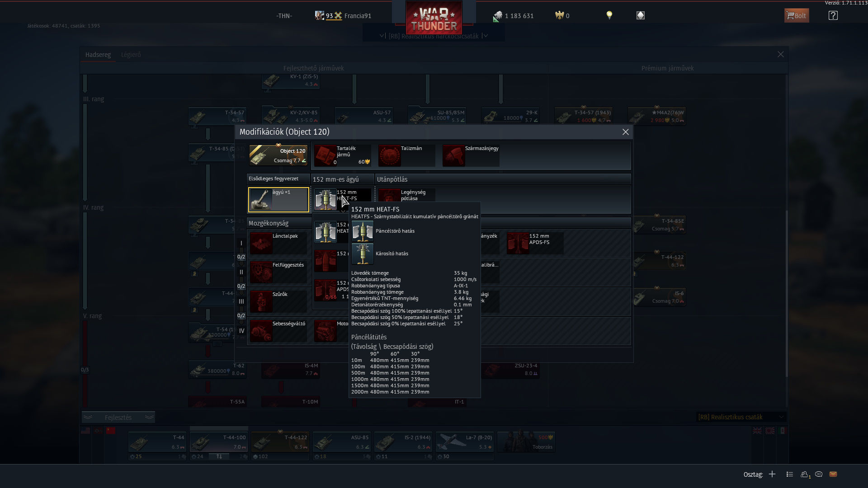The height and width of the screenshot is (488, 868).
Task: Open the KV-2/KV-85 vehicle group
Action: click(290, 116)
